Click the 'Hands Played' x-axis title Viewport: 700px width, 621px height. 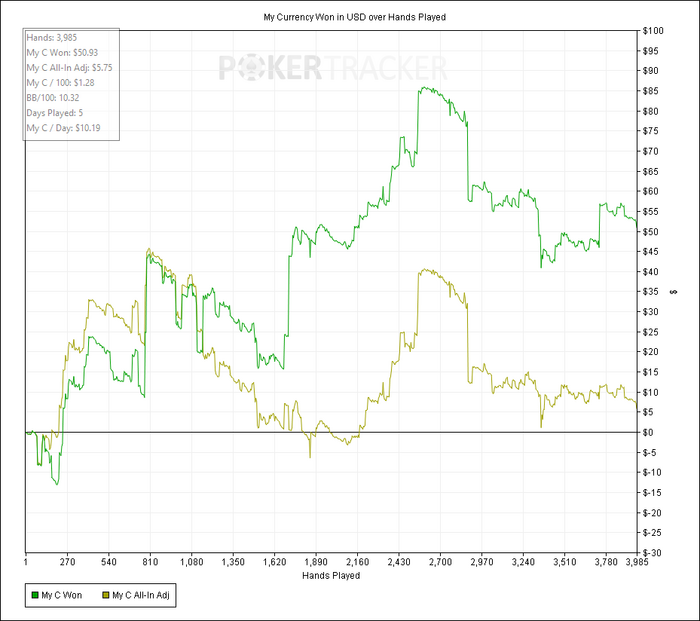click(x=331, y=575)
